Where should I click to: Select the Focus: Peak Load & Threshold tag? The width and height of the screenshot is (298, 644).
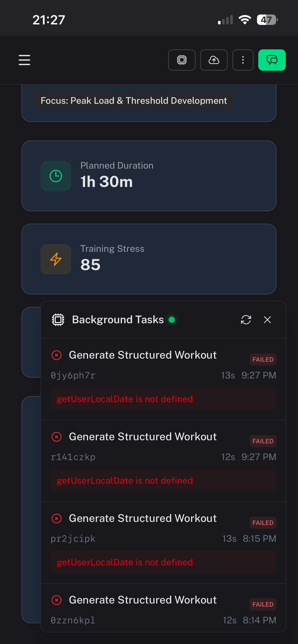click(134, 101)
